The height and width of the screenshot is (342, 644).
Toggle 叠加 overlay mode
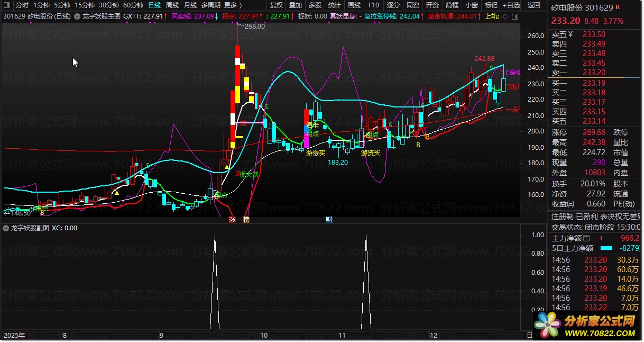pos(296,5)
